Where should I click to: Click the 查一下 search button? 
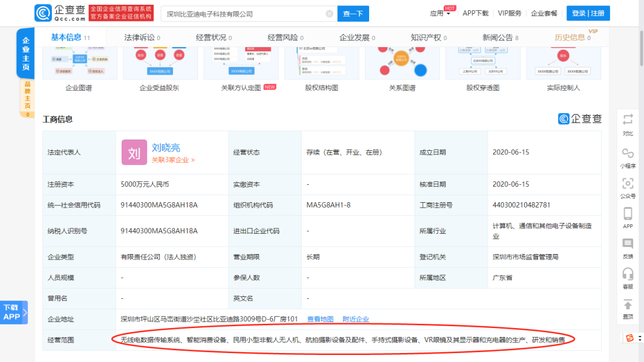tap(353, 13)
